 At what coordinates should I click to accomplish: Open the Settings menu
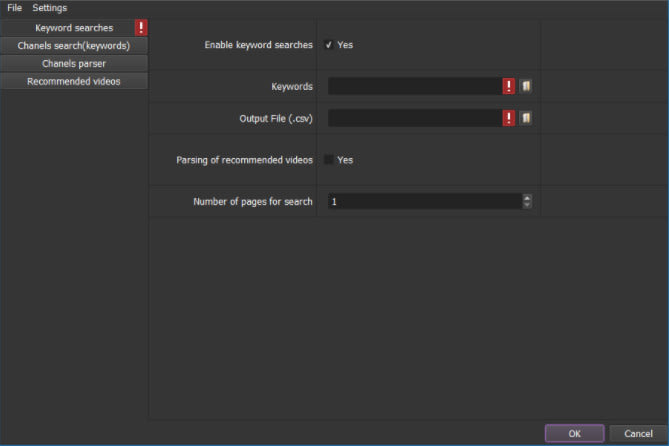click(x=50, y=8)
